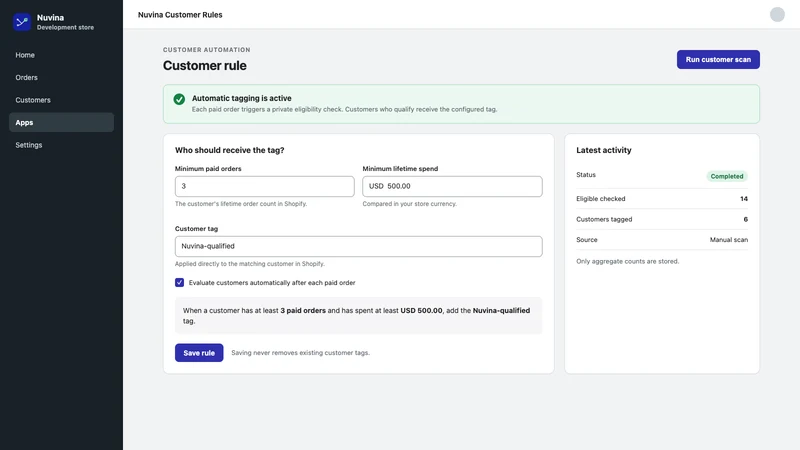Click the Development store label
This screenshot has width=800, height=450.
tap(65, 28)
